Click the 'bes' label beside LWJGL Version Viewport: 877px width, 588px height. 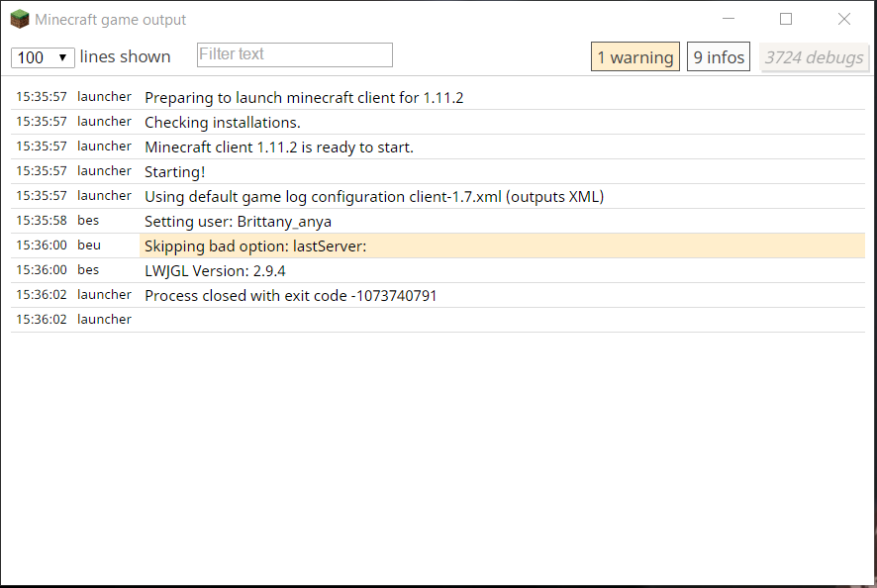tap(88, 269)
